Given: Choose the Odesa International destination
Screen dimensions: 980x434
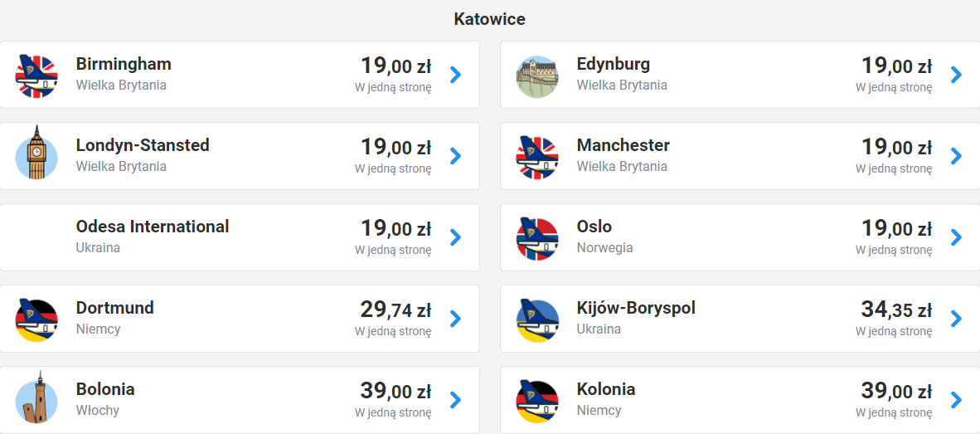Looking at the screenshot, I should 153,227.
